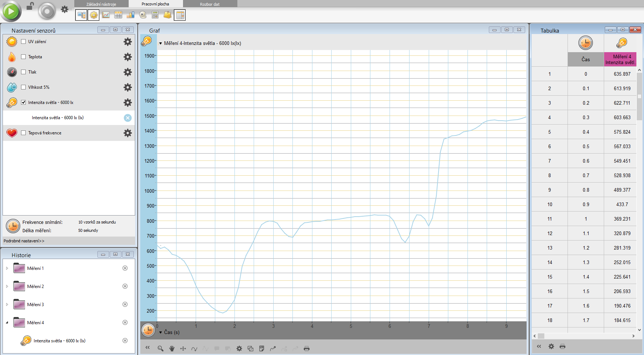Open the webcam window icon
Viewport: 644px width, 355px height.
point(143,15)
